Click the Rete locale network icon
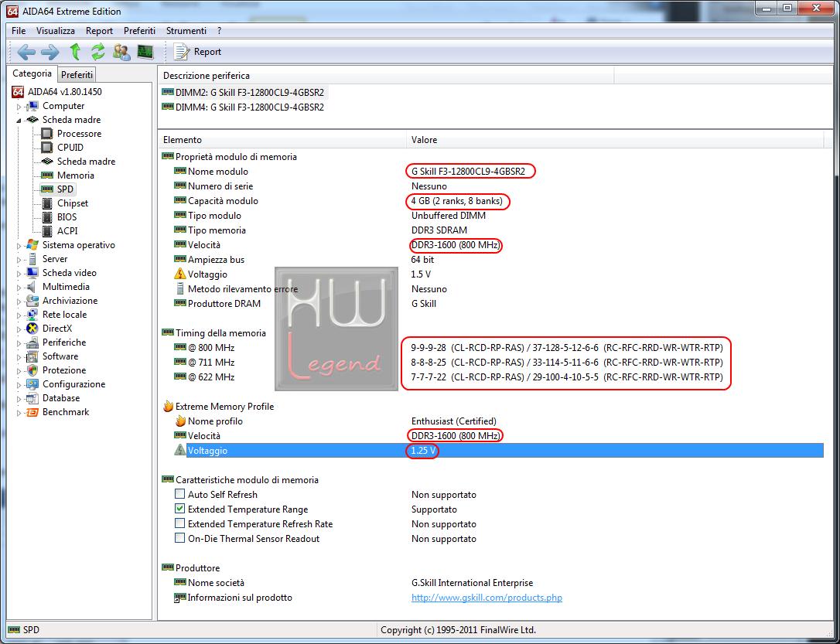840x644 pixels. click(32, 314)
